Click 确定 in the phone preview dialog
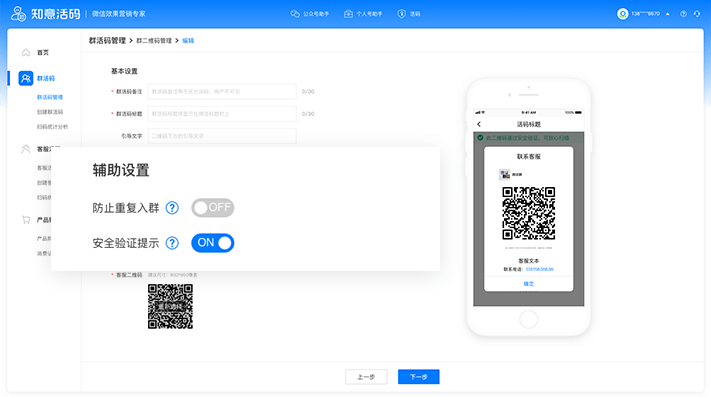 529,284
